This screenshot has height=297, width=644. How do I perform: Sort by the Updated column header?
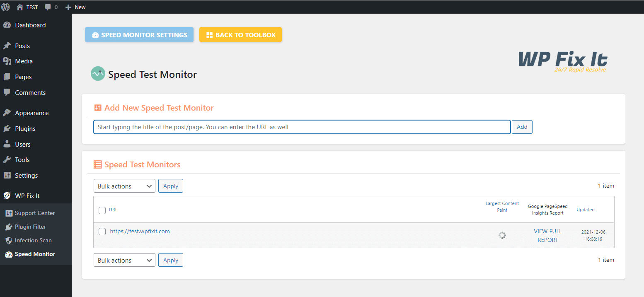pos(586,210)
